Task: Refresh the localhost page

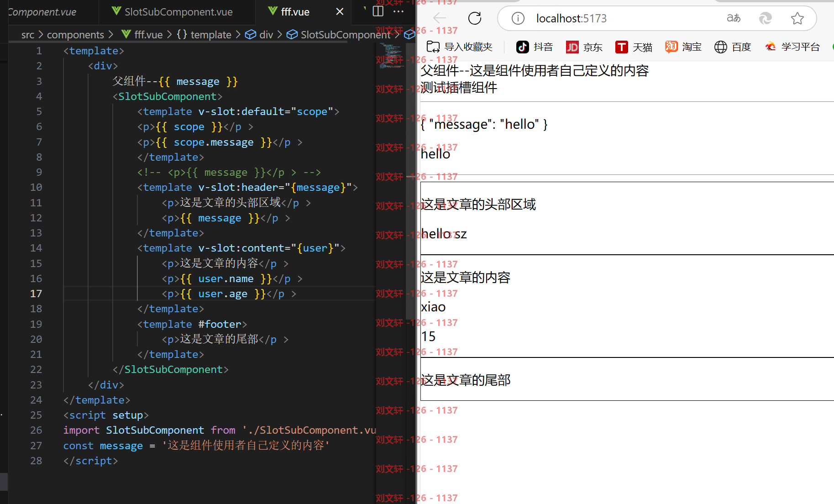Action: [x=475, y=18]
